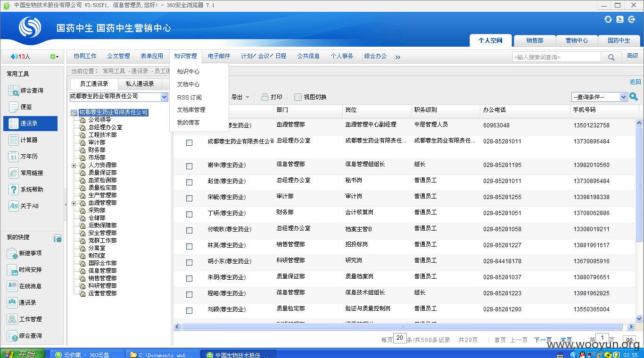Screen dimensions: 644x358
Task: Go to the last page via 末页
Action: [566, 340]
